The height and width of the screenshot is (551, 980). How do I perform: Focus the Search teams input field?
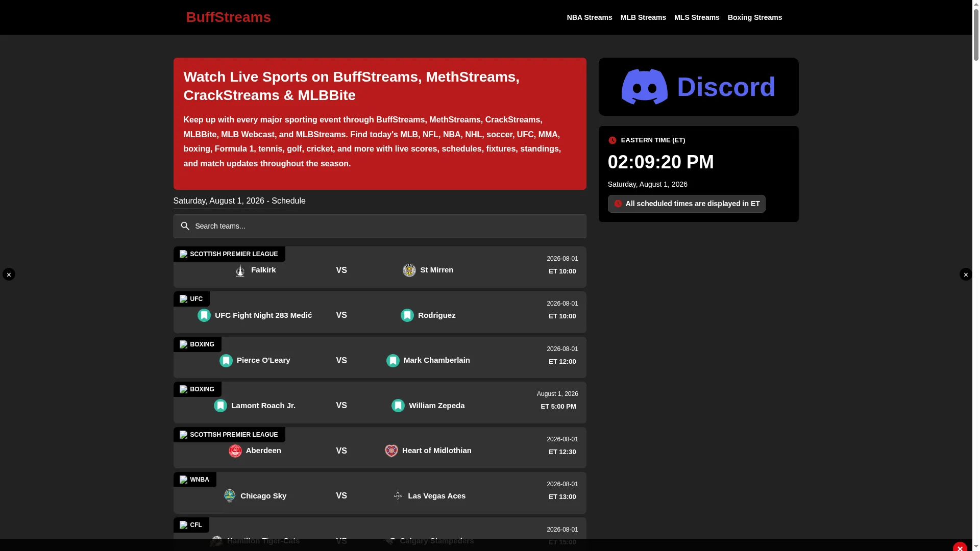[380, 226]
